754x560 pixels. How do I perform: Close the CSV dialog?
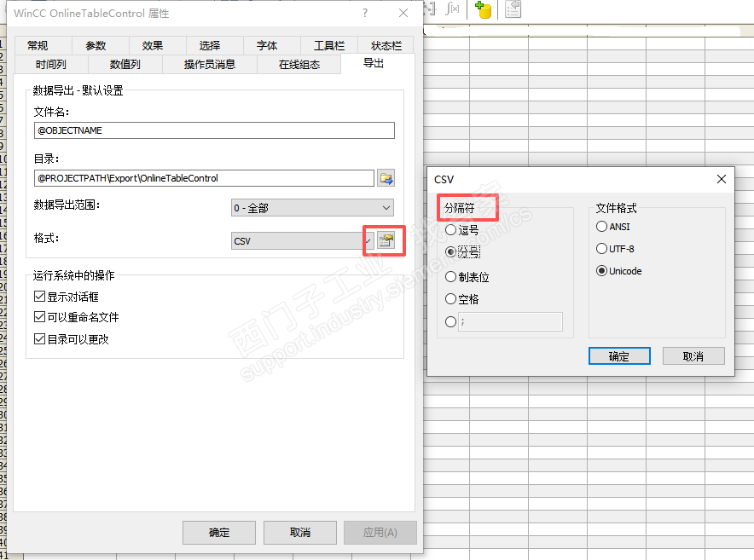722,179
